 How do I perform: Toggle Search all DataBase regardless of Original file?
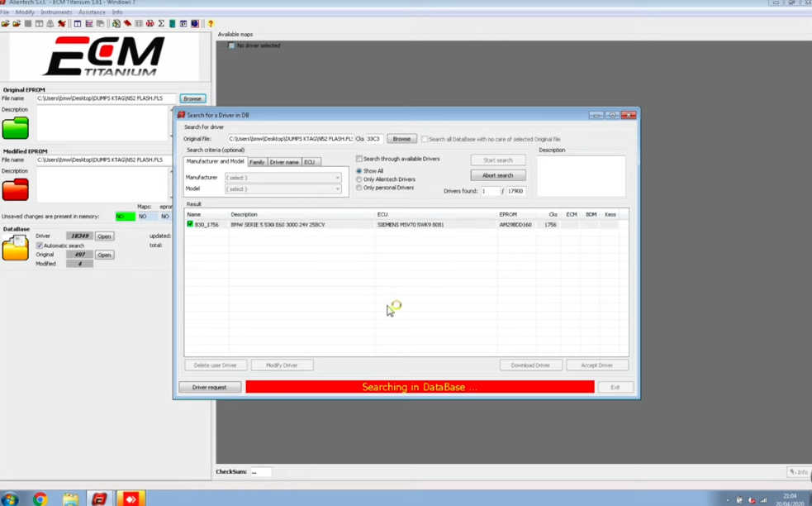pos(425,139)
